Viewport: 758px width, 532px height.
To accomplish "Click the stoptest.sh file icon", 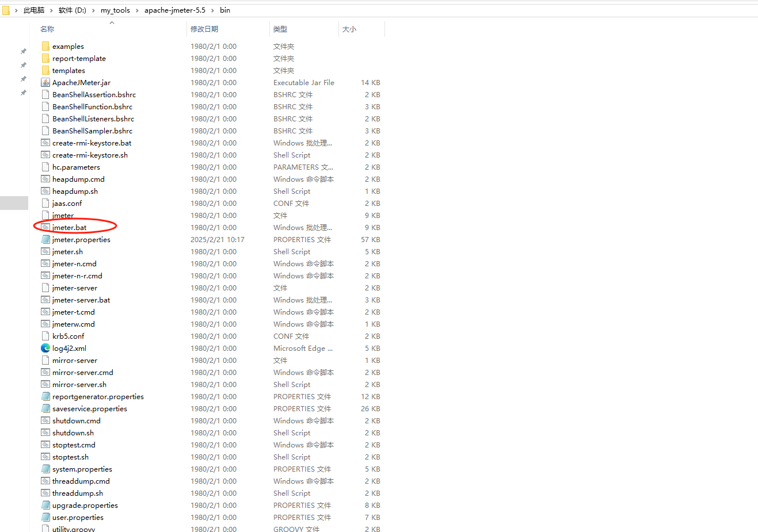I will (x=45, y=457).
